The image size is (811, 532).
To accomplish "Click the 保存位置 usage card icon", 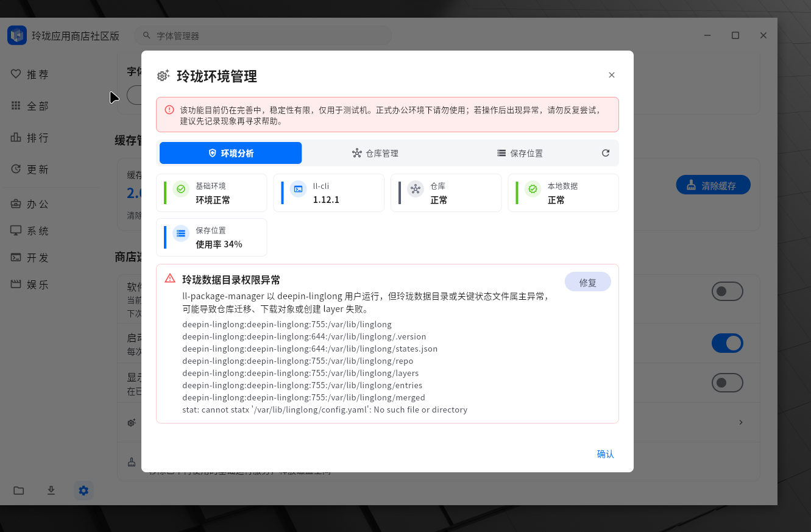I will click(181, 233).
